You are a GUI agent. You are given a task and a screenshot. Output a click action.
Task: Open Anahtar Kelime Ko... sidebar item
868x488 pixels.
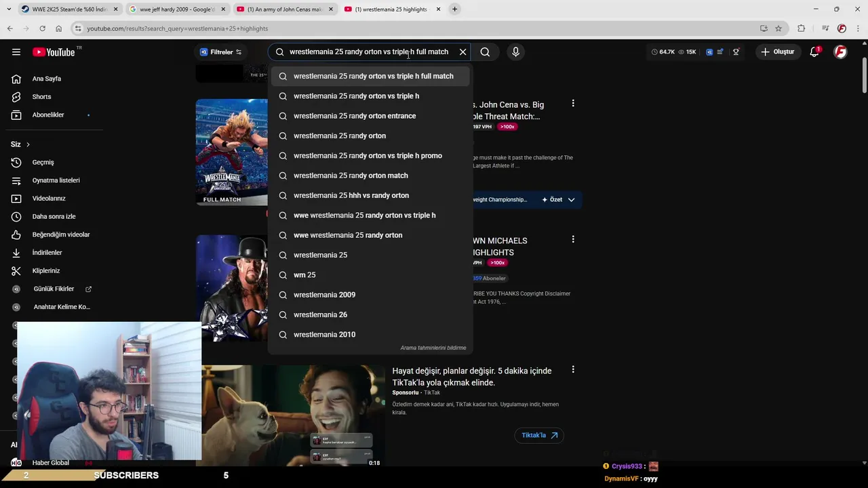[61, 307]
